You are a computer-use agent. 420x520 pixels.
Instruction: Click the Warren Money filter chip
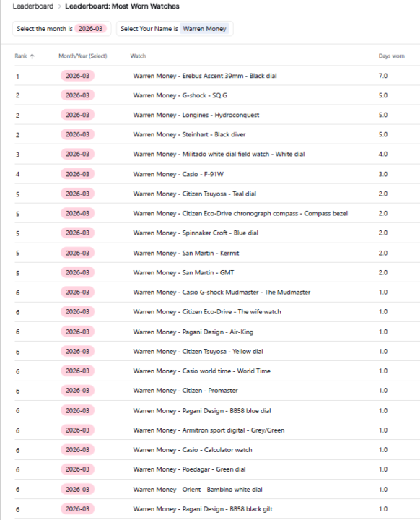coord(204,29)
